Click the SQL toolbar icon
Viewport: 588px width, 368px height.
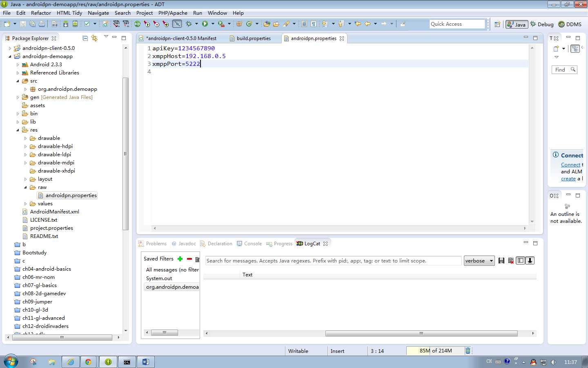click(137, 24)
